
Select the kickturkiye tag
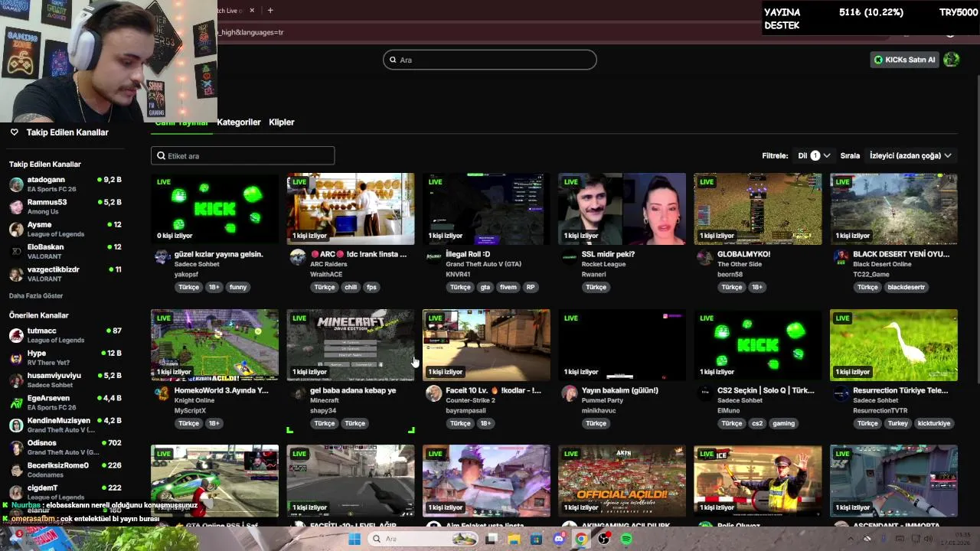(x=933, y=423)
